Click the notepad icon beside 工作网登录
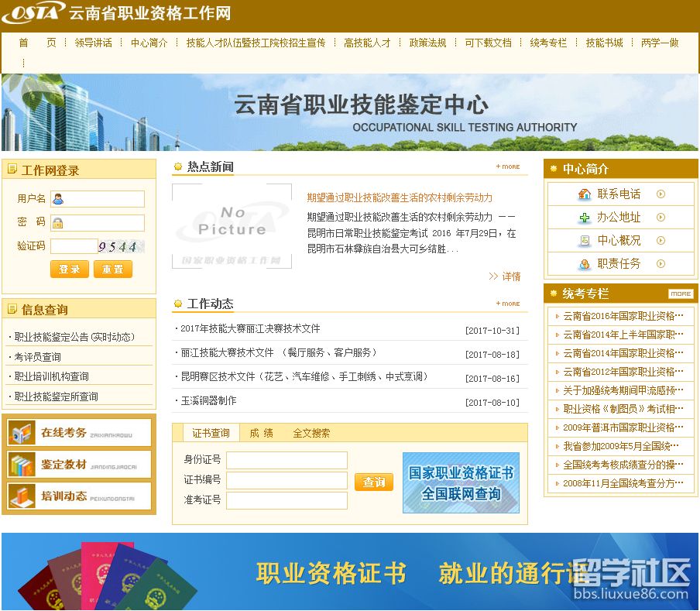 (x=12, y=169)
